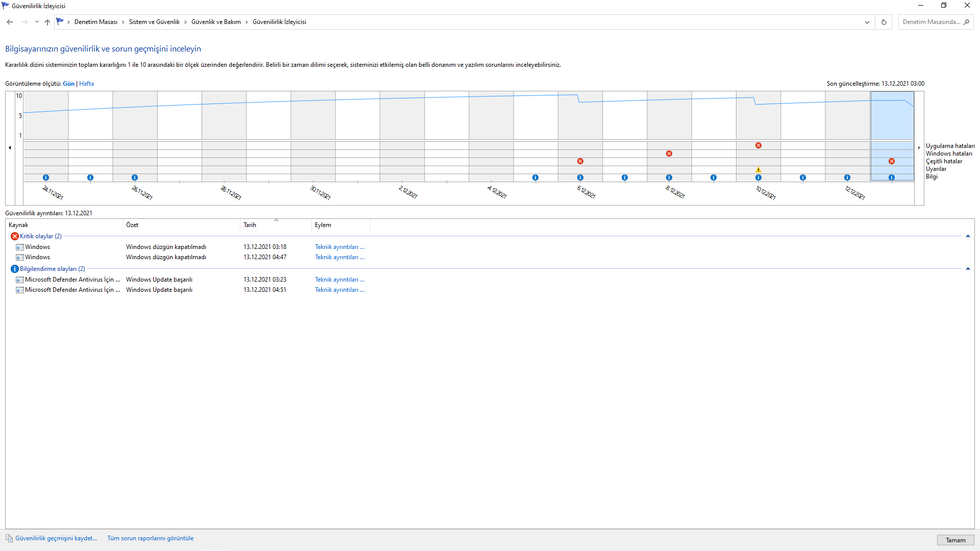This screenshot has width=980, height=551.
Task: Click Güvenilirlik geçmişini kaydet link
Action: (x=56, y=538)
